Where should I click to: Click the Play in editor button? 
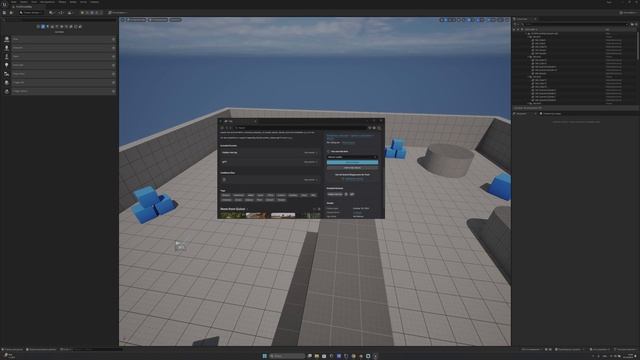coord(82,13)
